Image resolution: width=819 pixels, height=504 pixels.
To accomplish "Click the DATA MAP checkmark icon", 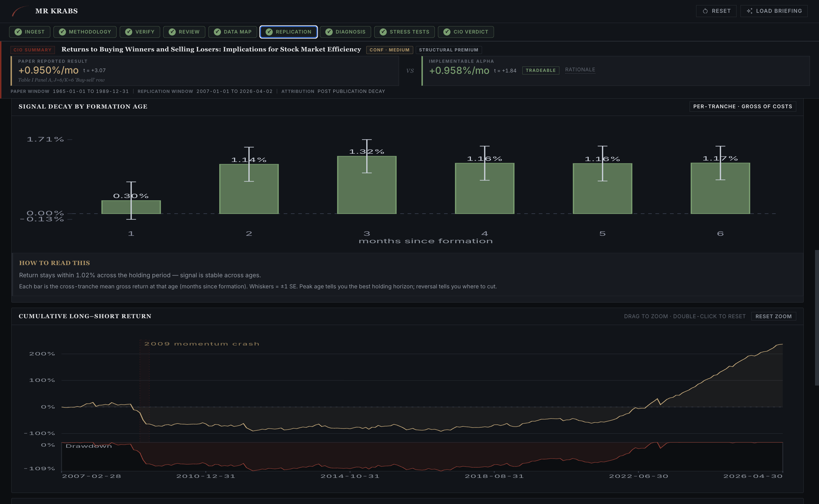I will click(217, 32).
